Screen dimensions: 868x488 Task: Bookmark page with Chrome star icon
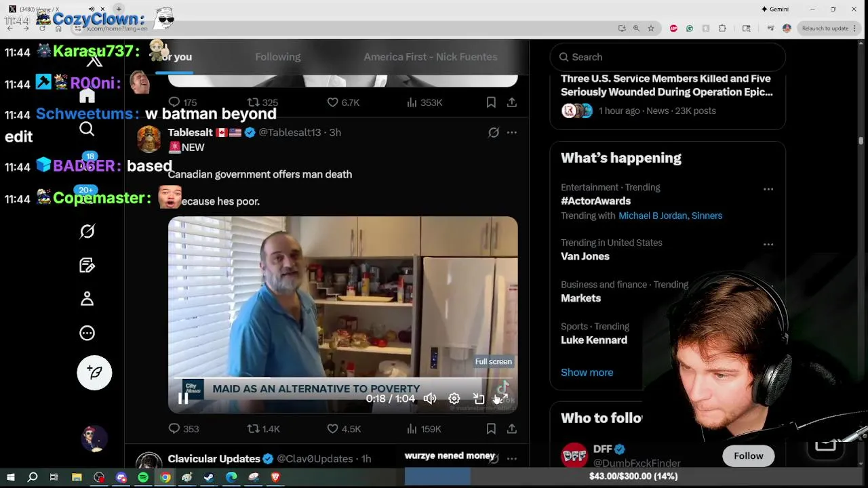[x=651, y=28]
